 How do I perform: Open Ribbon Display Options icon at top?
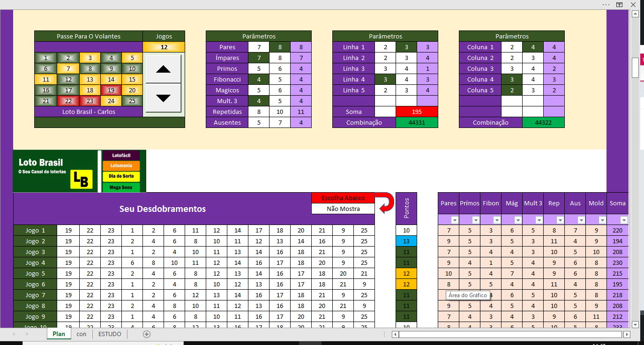(x=619, y=4)
